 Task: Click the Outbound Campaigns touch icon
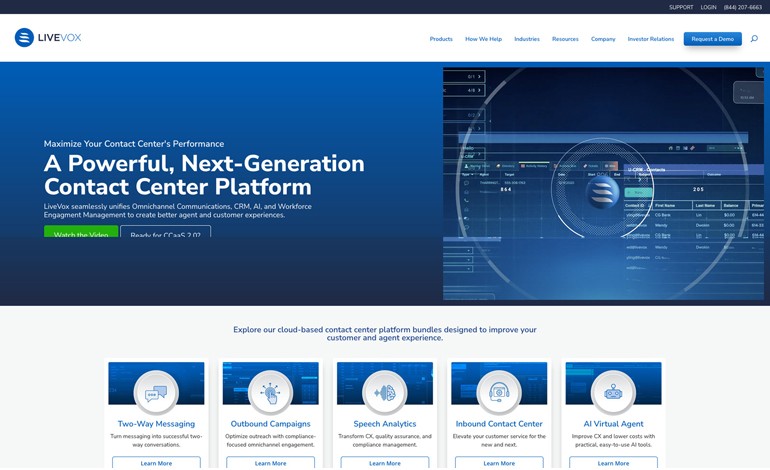[271, 393]
